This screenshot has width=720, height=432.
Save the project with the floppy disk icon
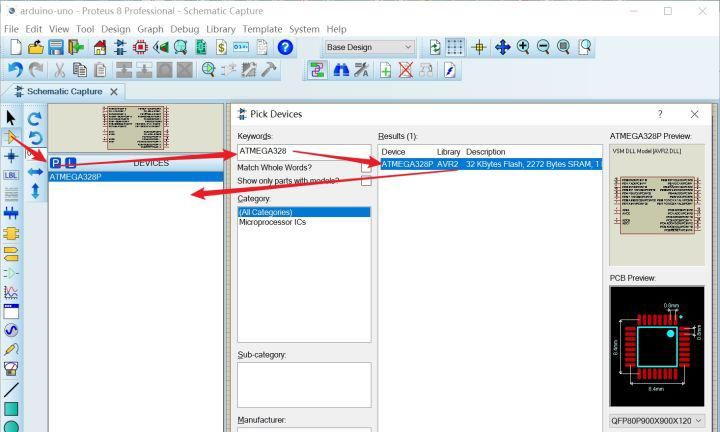tap(56, 47)
